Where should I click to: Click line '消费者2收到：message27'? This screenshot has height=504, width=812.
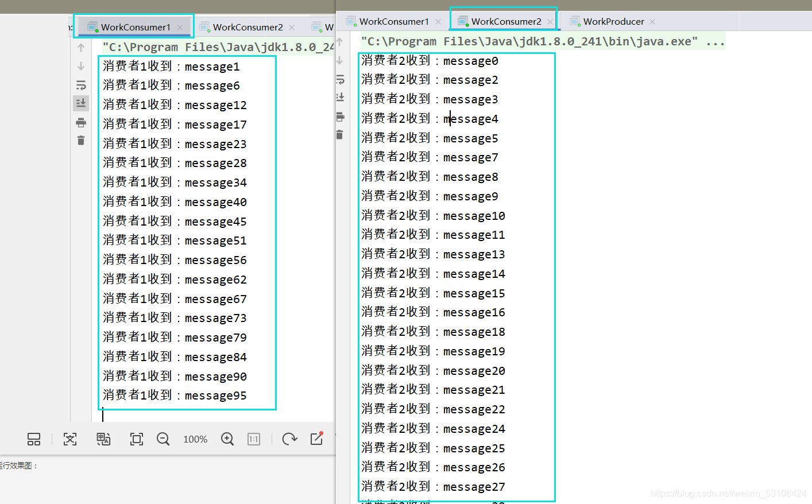point(433,487)
